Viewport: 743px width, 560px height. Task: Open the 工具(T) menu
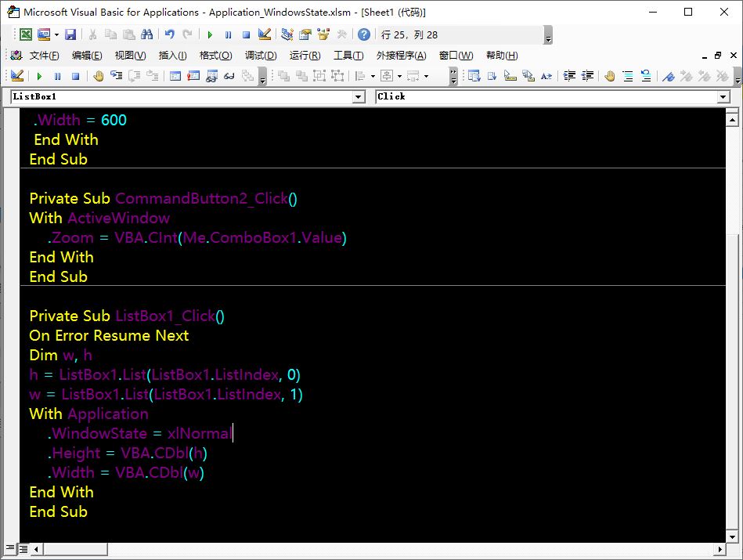pyautogui.click(x=348, y=56)
